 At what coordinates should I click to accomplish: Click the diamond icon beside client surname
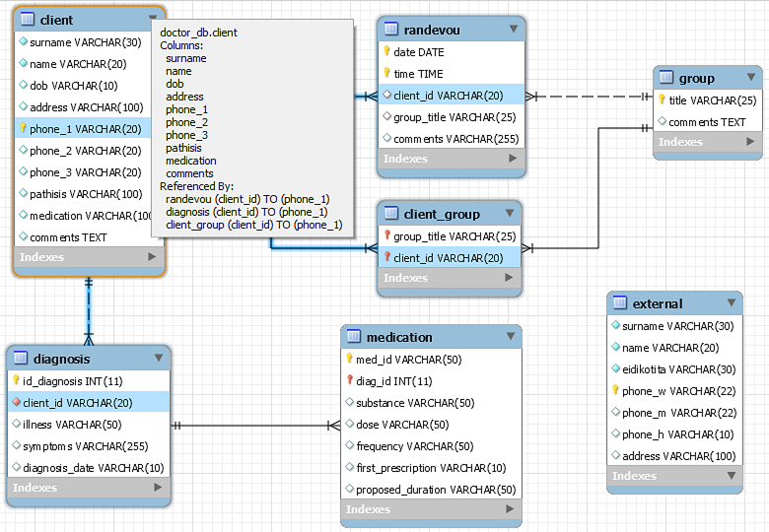23,41
